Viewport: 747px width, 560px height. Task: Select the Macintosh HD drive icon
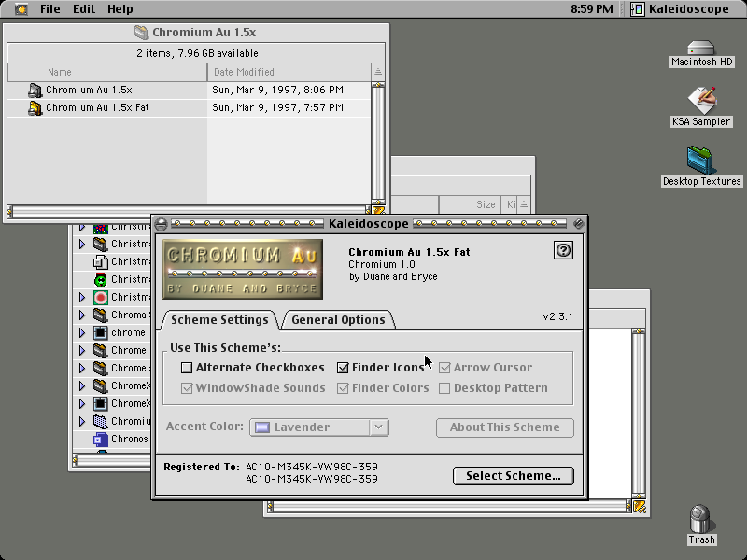pyautogui.click(x=701, y=49)
